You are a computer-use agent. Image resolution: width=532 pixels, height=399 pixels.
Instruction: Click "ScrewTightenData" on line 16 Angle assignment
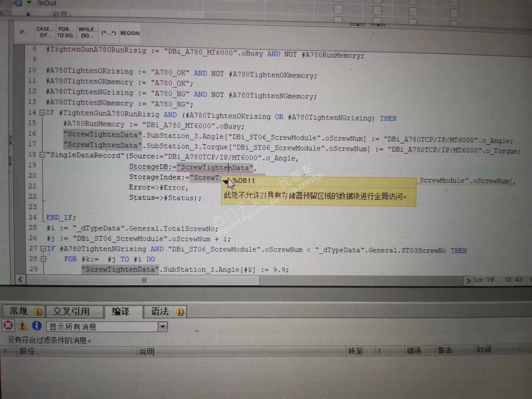[103, 135]
